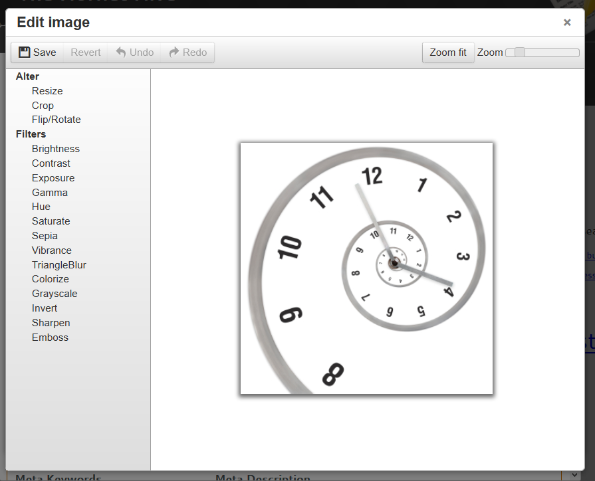Click the Alter section heading
The height and width of the screenshot is (481, 595).
(x=27, y=76)
